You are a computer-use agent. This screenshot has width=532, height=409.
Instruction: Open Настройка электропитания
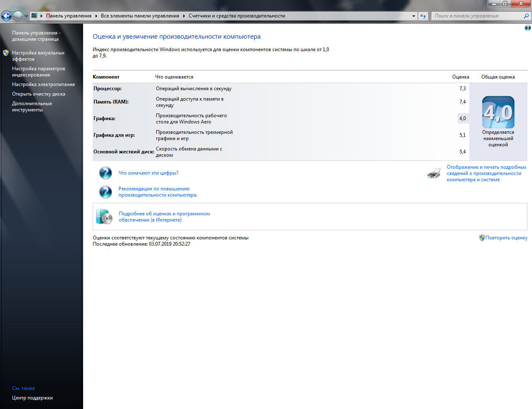click(x=43, y=84)
